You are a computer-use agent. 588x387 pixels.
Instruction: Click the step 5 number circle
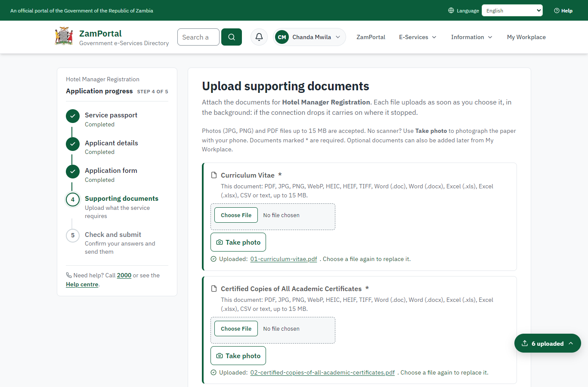pos(73,236)
